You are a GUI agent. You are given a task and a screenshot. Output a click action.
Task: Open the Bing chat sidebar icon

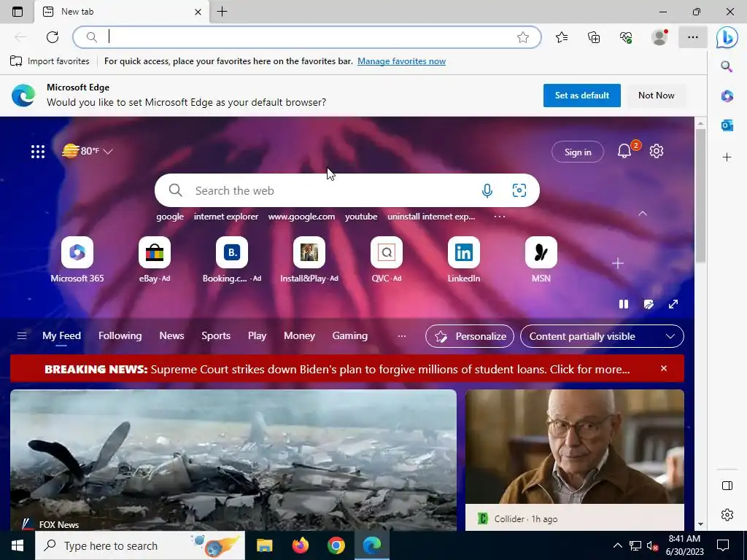[x=727, y=37]
